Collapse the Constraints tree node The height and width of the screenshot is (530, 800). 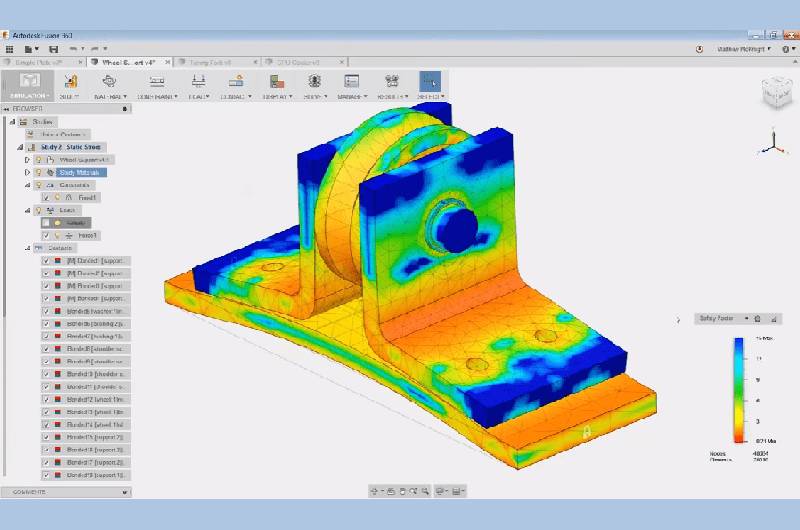click(28, 185)
